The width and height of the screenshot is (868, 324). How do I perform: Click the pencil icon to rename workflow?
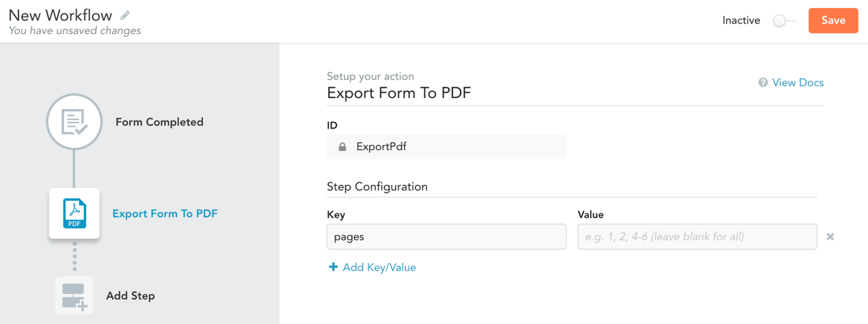click(x=125, y=15)
